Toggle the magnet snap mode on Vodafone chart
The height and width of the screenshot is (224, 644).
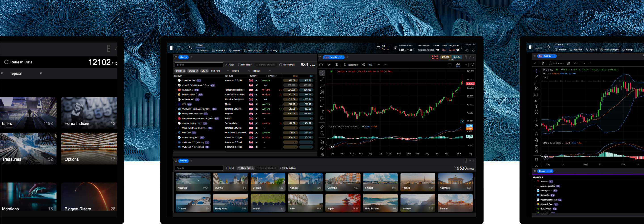pyautogui.click(x=322, y=142)
